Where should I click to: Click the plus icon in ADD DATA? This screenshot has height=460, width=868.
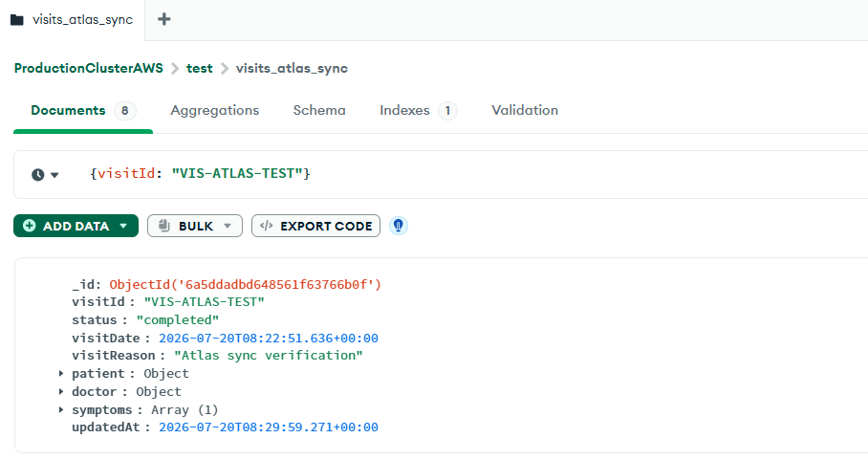point(30,226)
